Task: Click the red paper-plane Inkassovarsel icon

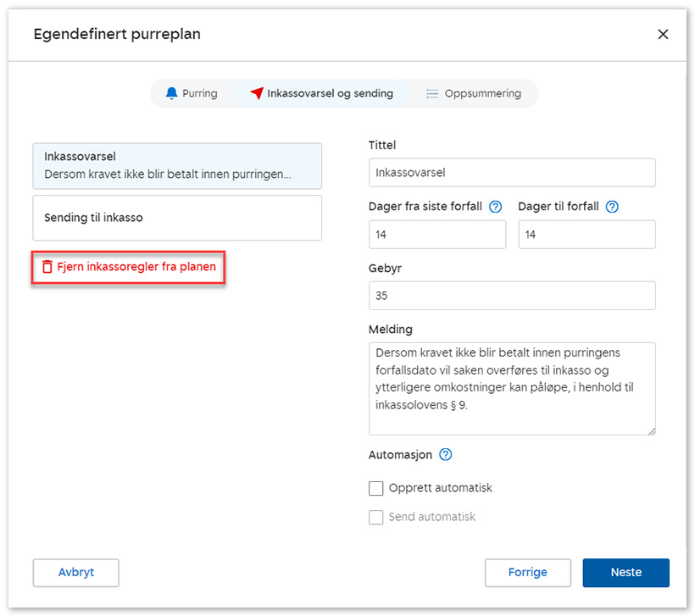Action: (x=257, y=93)
